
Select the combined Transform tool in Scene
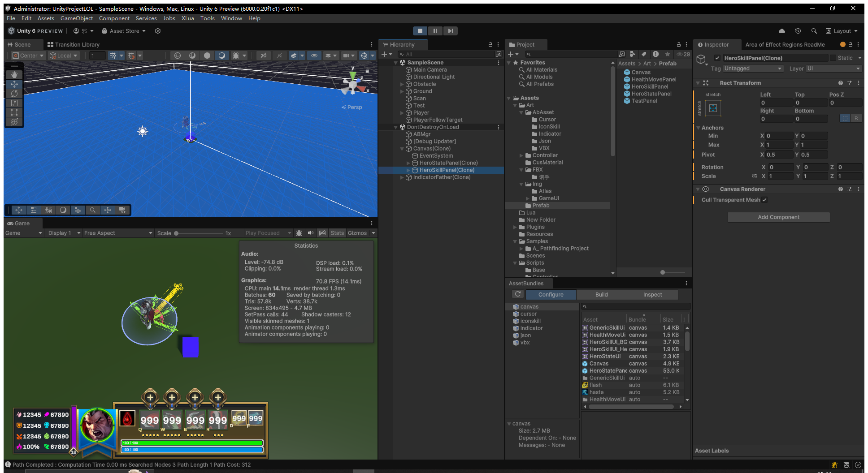point(14,121)
